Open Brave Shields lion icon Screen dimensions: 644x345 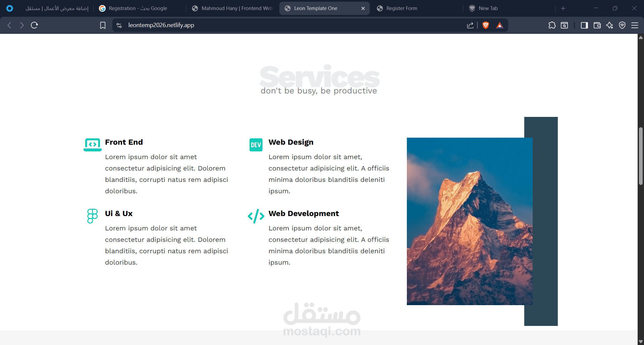tap(485, 25)
